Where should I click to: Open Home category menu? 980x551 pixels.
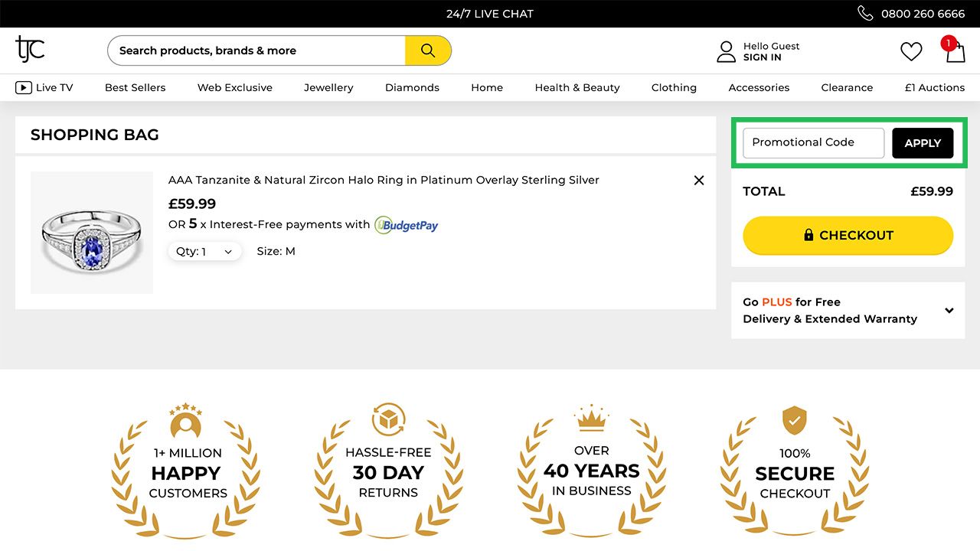click(x=487, y=87)
